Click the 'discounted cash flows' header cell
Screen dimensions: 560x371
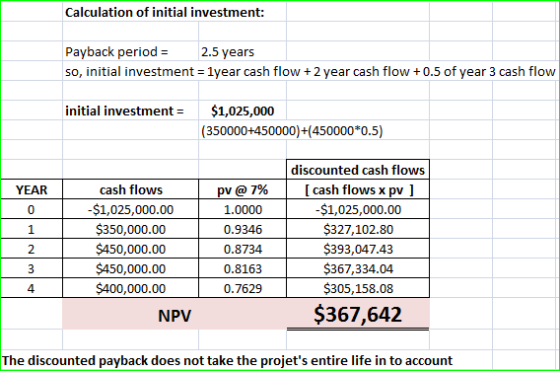358,170
